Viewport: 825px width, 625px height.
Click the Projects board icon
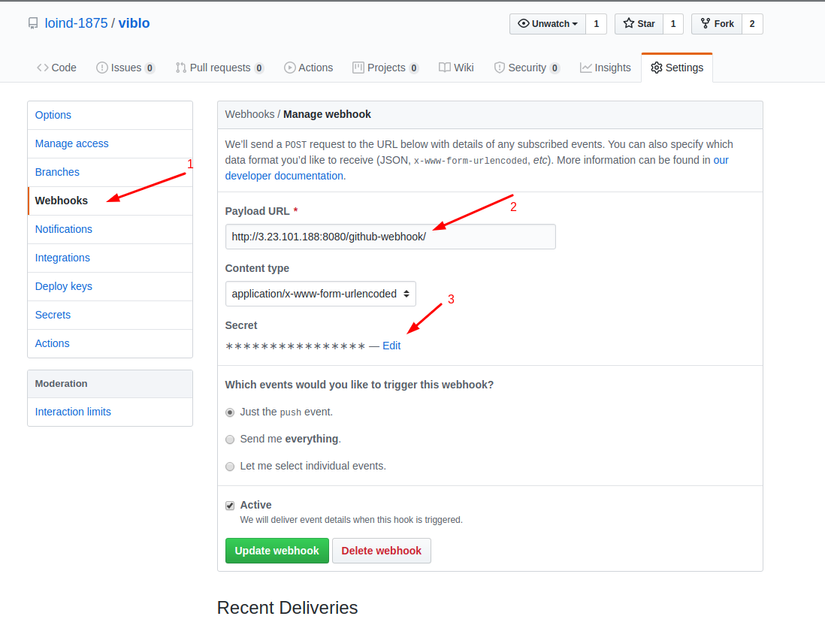click(358, 68)
